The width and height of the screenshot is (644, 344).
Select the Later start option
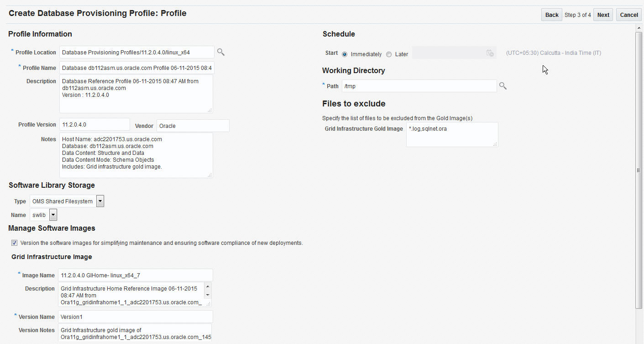coord(389,54)
